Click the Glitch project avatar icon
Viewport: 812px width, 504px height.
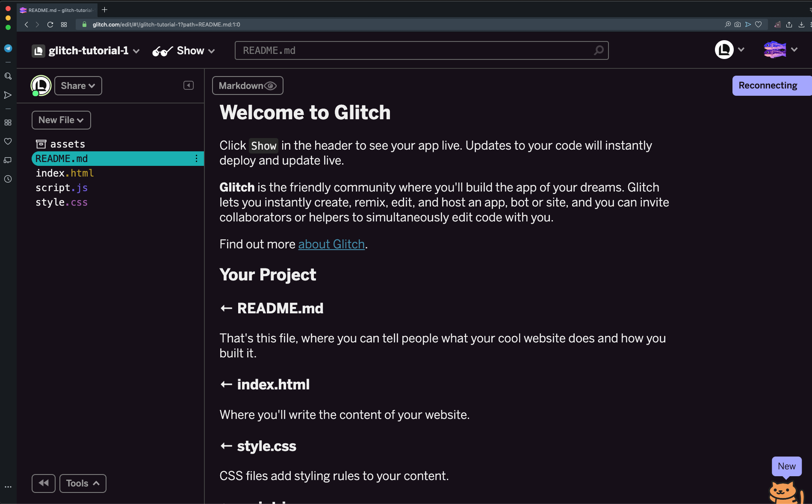[38, 51]
